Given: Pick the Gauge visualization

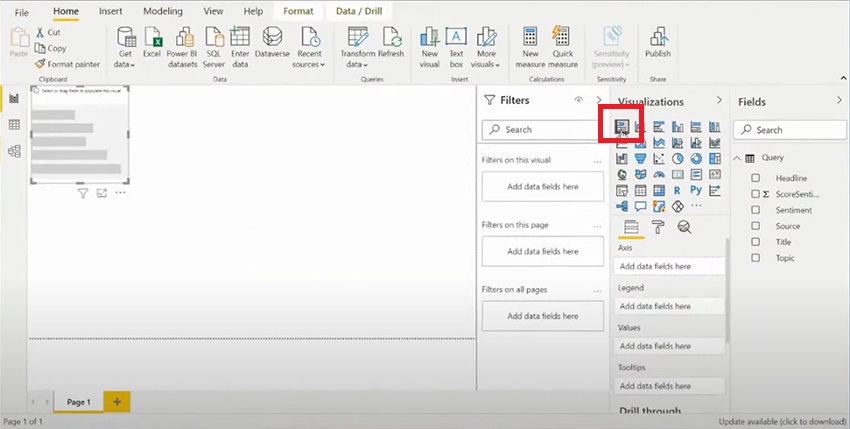Looking at the screenshot, I should (659, 175).
